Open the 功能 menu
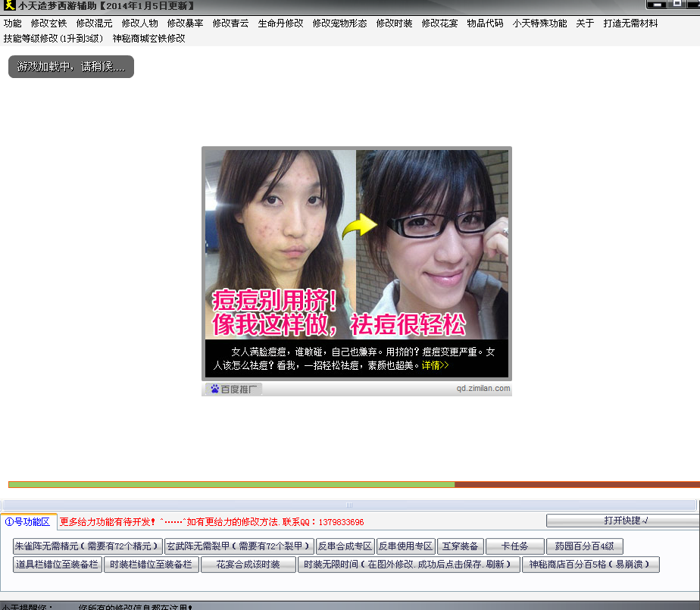The width and height of the screenshot is (700, 610). pos(12,23)
